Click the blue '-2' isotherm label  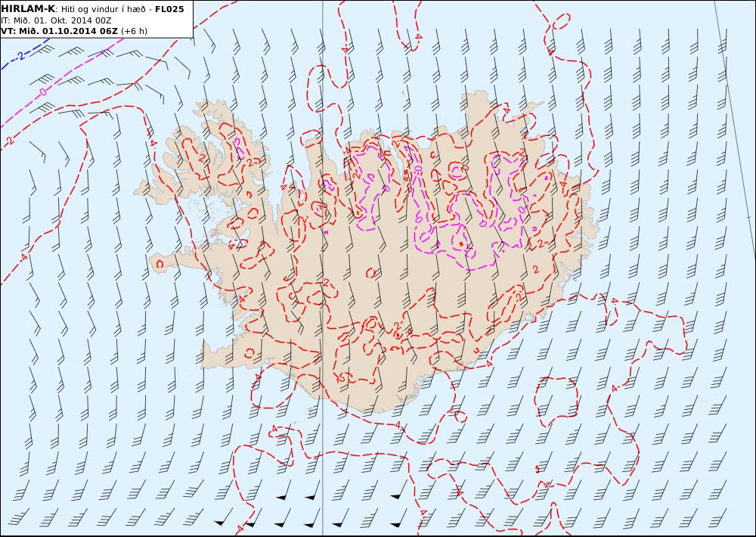tap(18, 57)
